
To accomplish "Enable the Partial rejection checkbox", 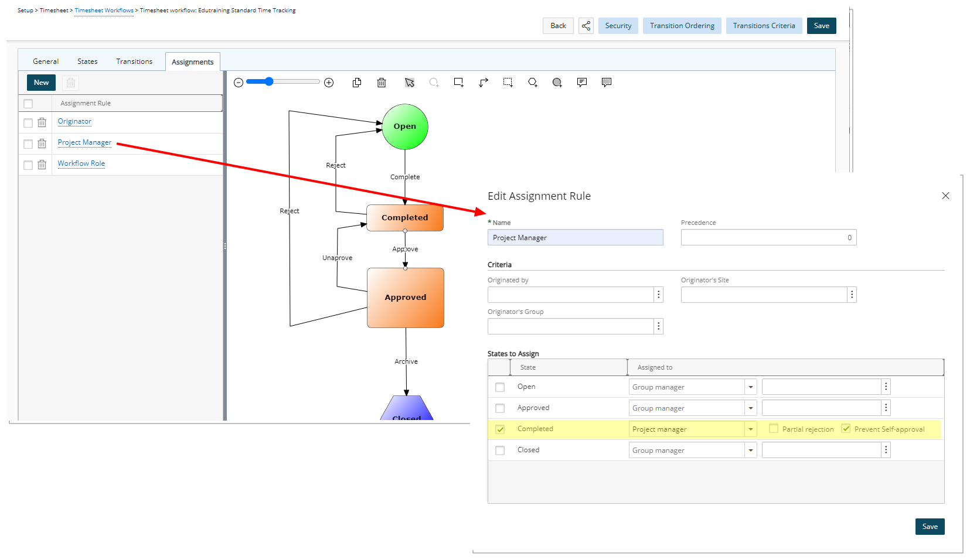I will [x=774, y=429].
